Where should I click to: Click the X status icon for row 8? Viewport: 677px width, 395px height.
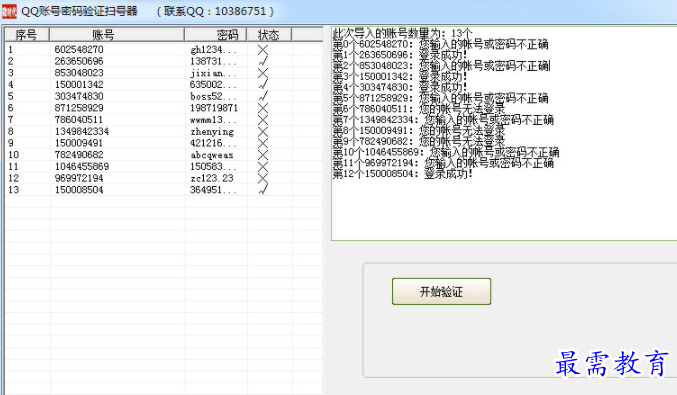[263, 131]
